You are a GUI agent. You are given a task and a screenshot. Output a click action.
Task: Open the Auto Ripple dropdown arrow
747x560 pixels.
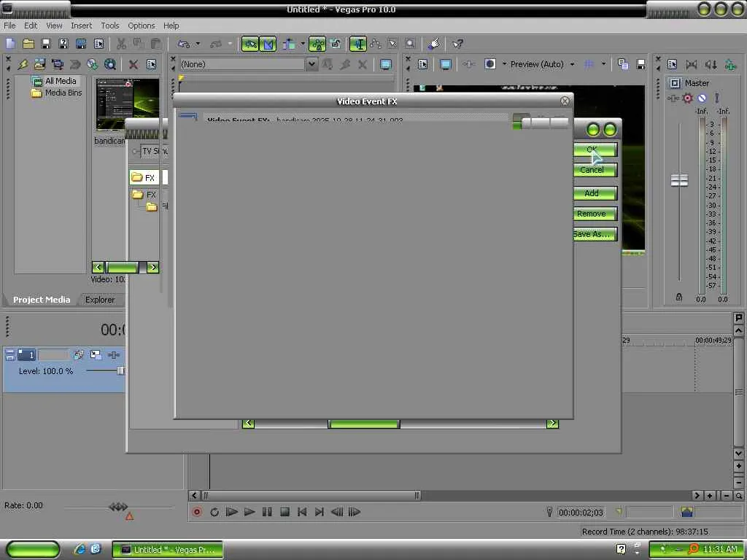[302, 44]
